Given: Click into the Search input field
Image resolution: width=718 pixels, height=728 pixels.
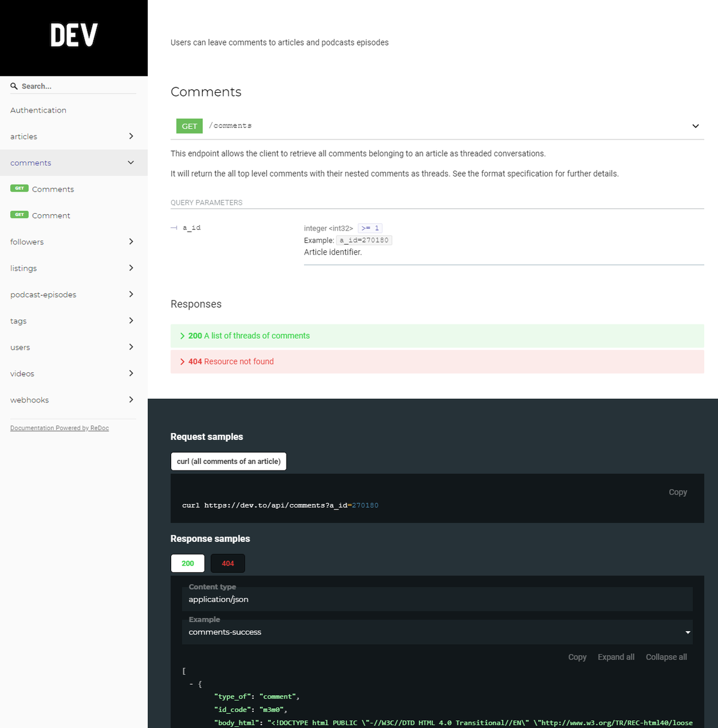Looking at the screenshot, I should tap(78, 86).
